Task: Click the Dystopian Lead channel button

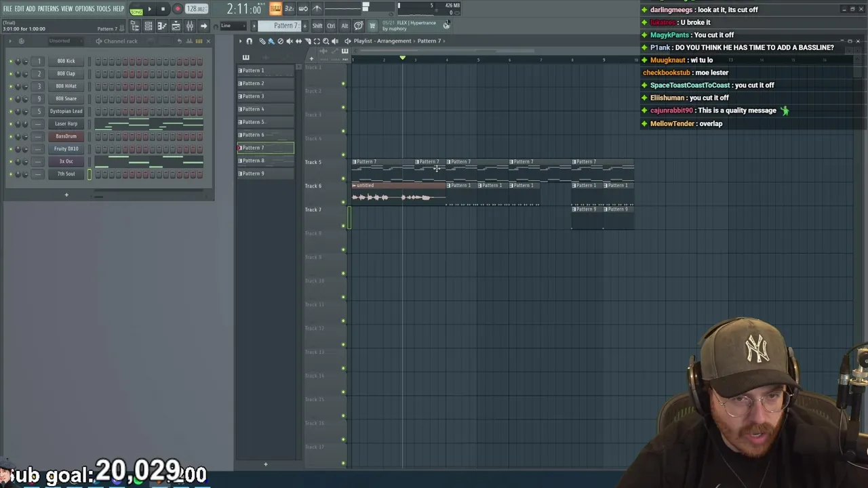Action: pos(66,111)
